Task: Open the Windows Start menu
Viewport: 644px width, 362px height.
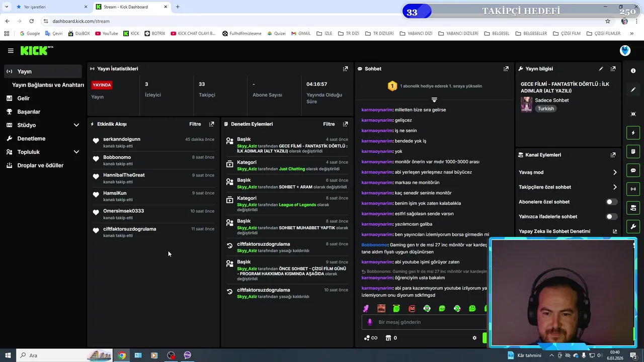Action: tap(8, 355)
